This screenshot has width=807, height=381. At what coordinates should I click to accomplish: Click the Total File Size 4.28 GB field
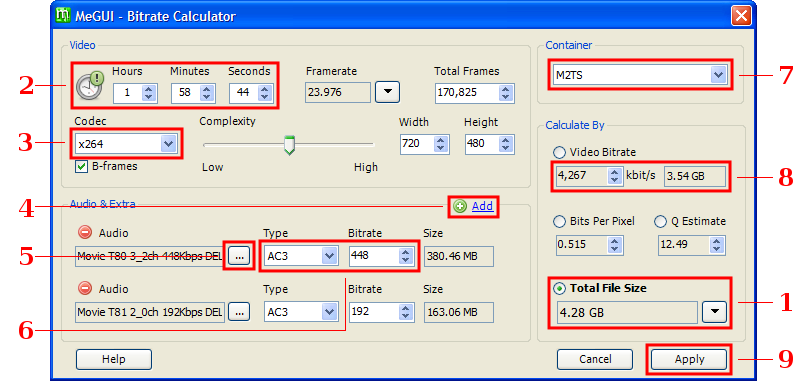click(627, 312)
